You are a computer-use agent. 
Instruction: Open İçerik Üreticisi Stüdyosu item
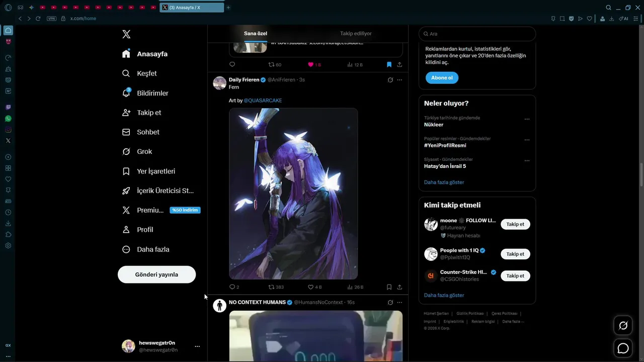coord(158,191)
